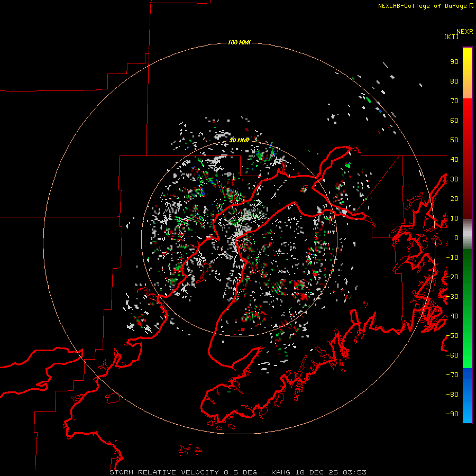Click the 50 value on velocity scale
The width and height of the screenshot is (476, 476).
[454, 140]
